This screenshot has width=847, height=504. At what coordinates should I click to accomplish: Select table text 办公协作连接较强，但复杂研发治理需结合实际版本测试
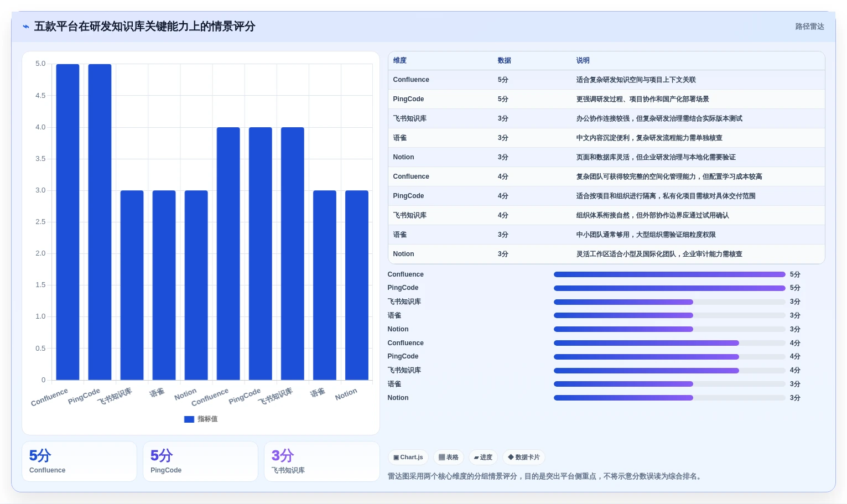[x=659, y=118]
